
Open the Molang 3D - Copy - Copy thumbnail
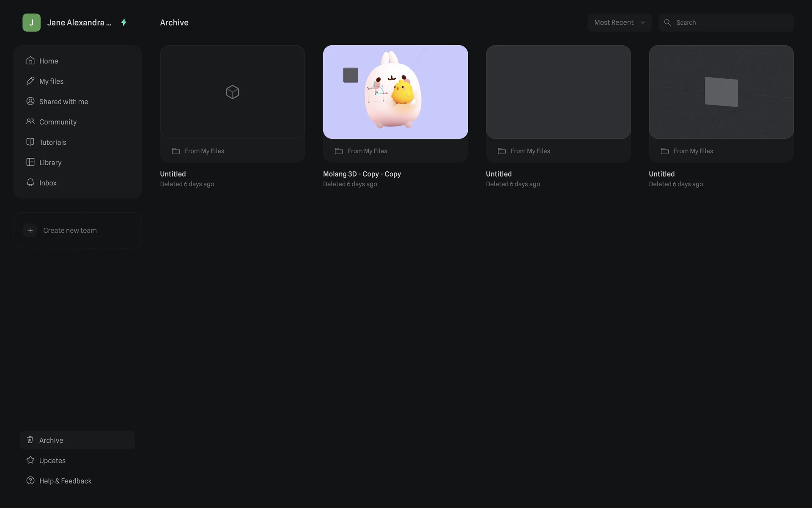395,92
